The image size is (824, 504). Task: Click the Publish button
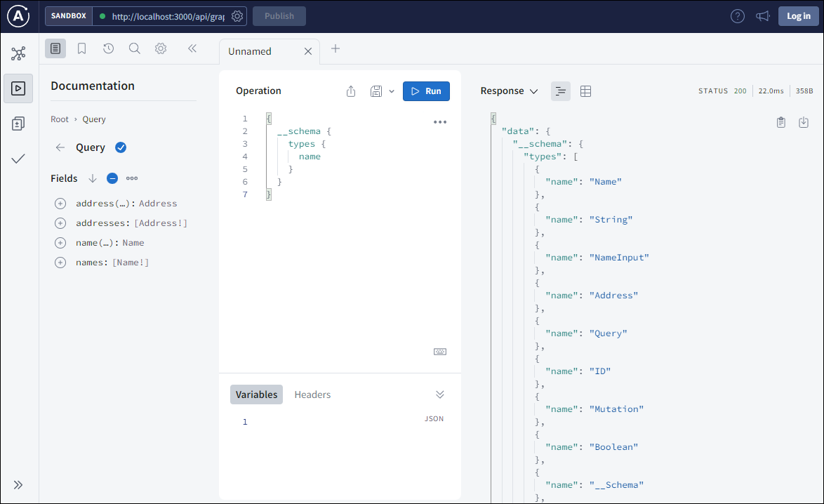point(279,16)
